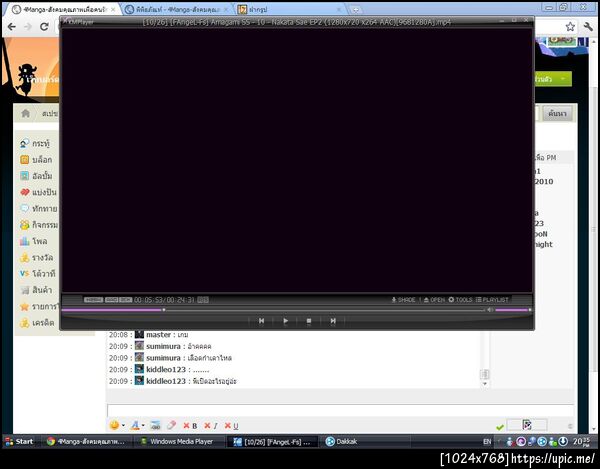
Task: Click username master in chat log
Action: point(158,334)
